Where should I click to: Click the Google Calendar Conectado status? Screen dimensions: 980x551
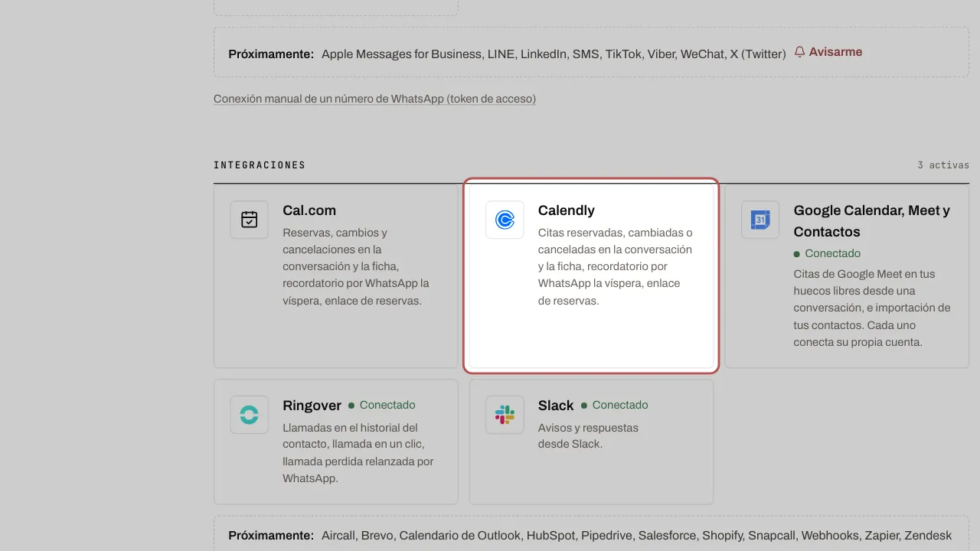[828, 253]
